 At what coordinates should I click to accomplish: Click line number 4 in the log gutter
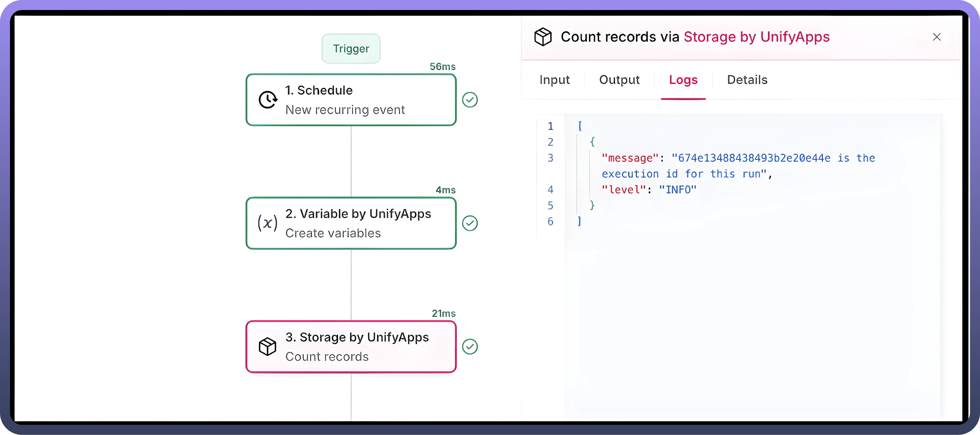(x=550, y=190)
